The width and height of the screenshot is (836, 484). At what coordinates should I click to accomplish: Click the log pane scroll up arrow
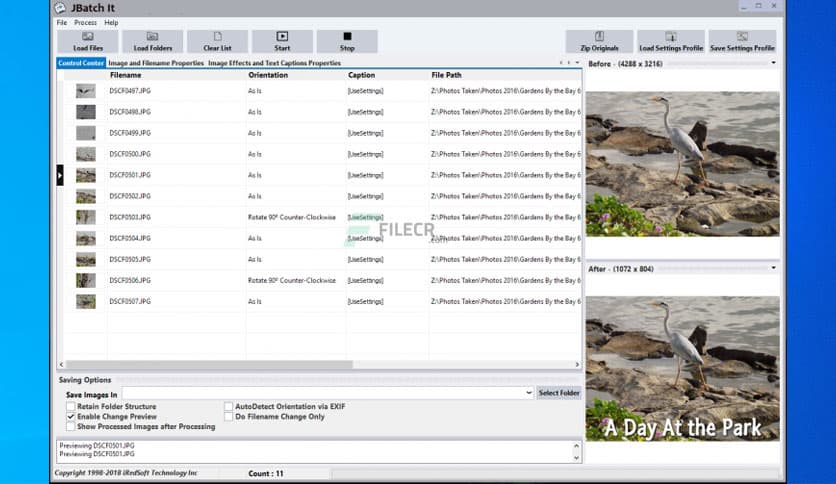pyautogui.click(x=576, y=446)
